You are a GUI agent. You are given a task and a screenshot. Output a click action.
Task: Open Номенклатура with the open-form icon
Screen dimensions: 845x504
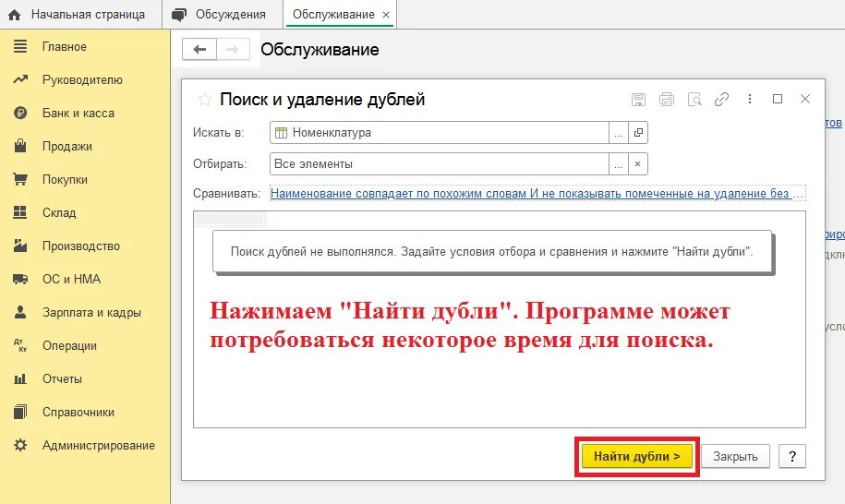[638, 133]
